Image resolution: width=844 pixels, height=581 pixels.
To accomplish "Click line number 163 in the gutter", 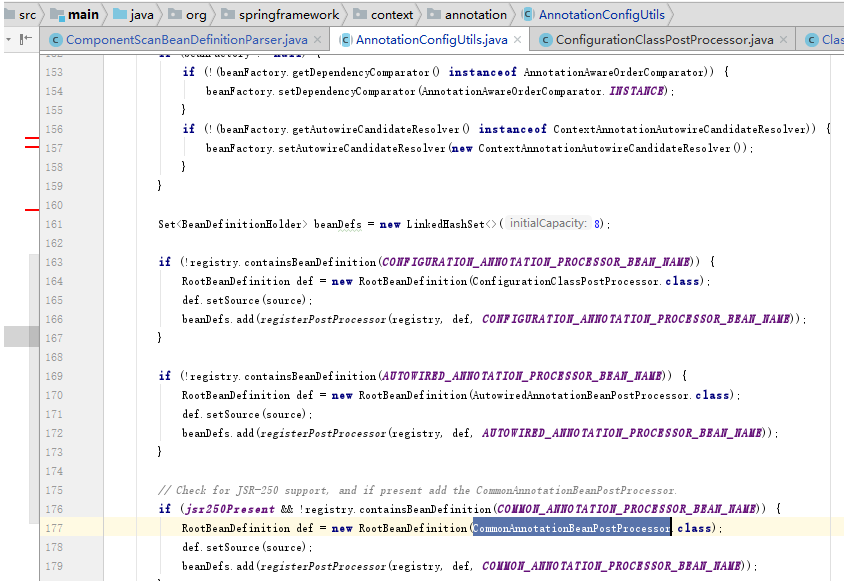I will pyautogui.click(x=54, y=262).
